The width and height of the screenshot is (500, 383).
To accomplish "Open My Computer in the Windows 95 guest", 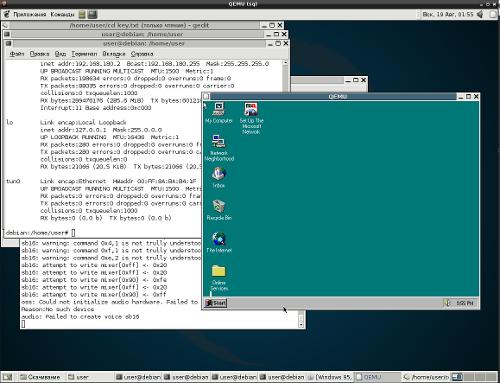I will pyautogui.click(x=218, y=113).
